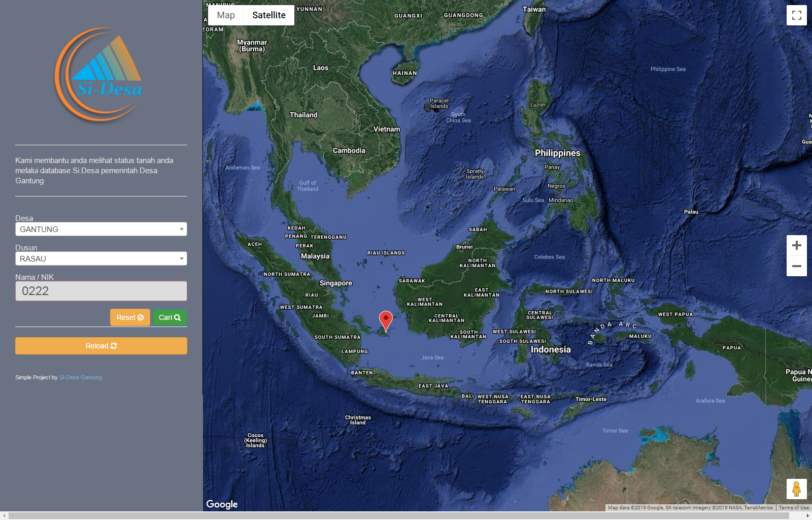Zoom in on the map
Viewport: 812px width, 520px height.
796,246
